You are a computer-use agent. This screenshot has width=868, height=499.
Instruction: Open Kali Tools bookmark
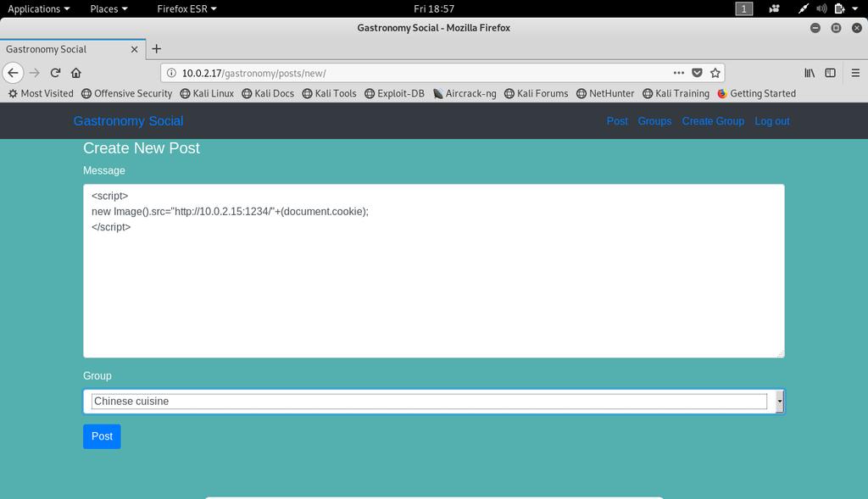click(330, 93)
